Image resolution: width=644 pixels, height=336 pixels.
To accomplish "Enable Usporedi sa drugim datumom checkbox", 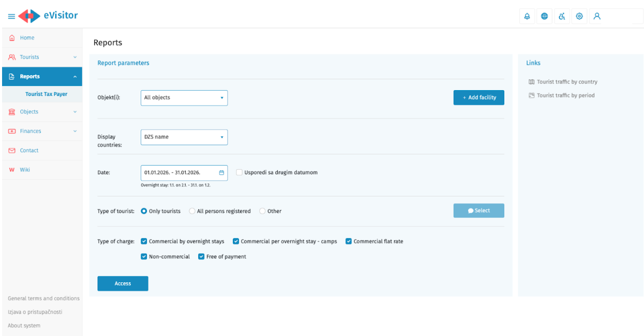I will pyautogui.click(x=239, y=172).
